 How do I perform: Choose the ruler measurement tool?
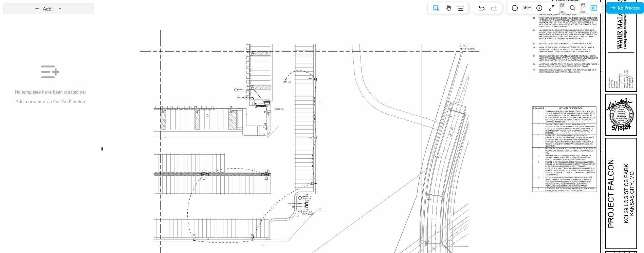point(460,8)
